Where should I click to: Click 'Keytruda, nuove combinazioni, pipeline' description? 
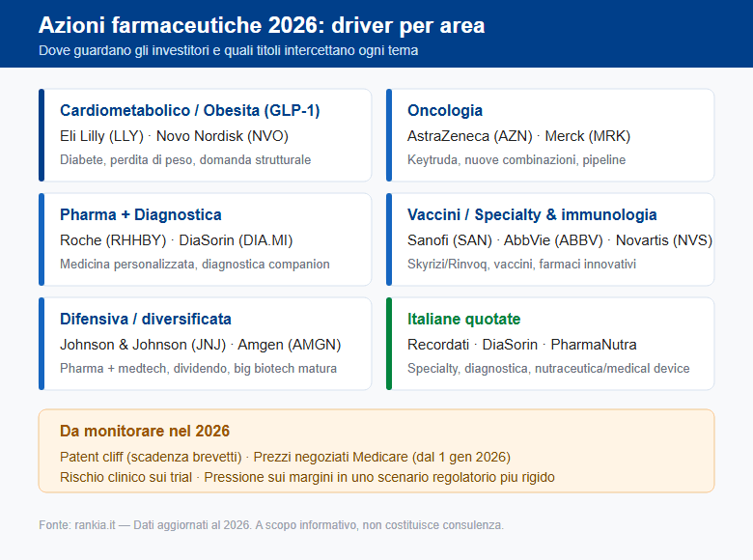[516, 160]
